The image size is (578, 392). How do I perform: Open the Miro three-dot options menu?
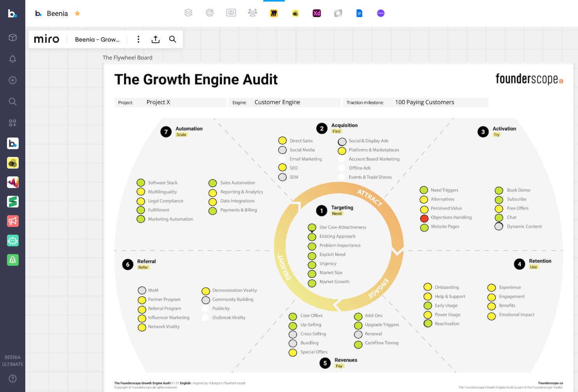click(x=138, y=39)
